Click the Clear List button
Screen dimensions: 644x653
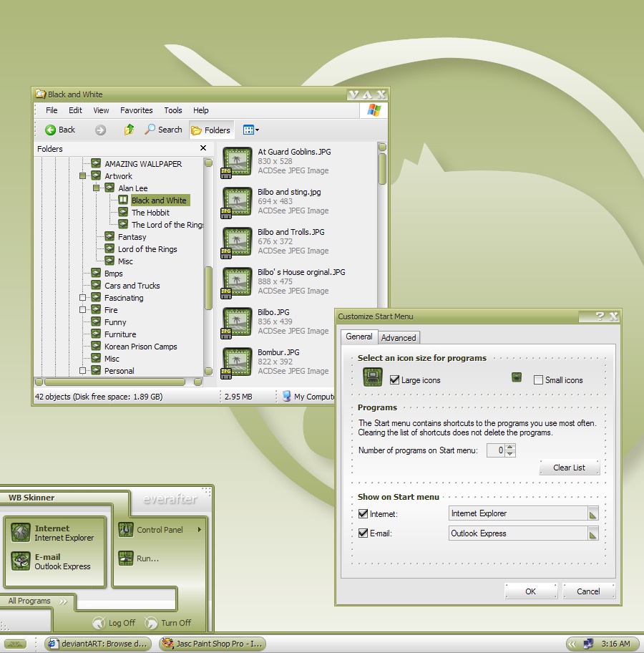(x=569, y=468)
